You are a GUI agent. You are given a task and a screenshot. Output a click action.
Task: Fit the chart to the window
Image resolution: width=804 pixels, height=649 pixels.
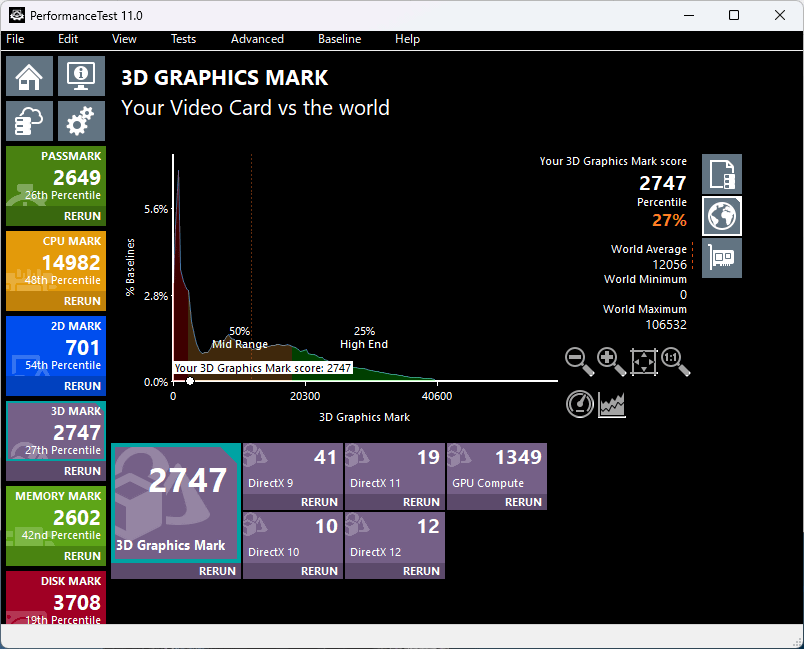click(644, 361)
